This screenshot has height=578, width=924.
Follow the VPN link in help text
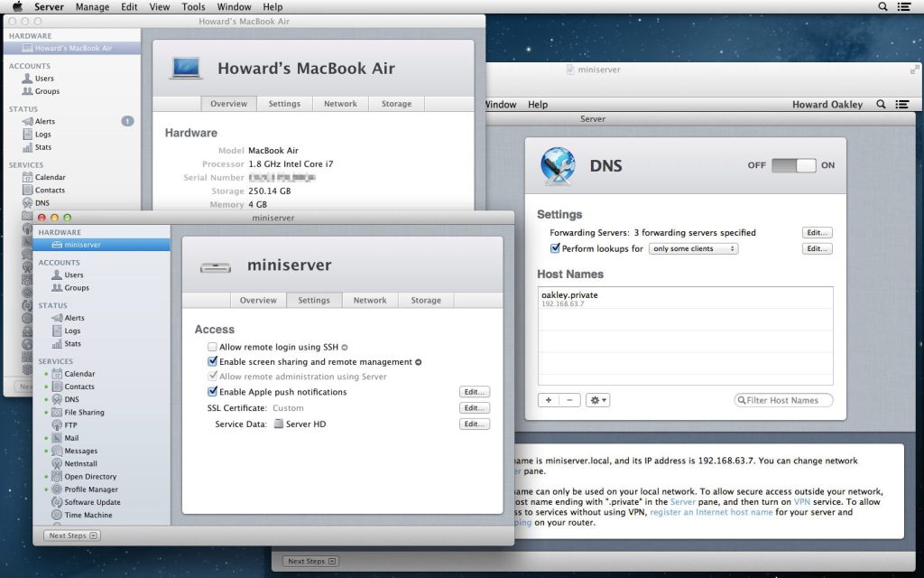(802, 502)
